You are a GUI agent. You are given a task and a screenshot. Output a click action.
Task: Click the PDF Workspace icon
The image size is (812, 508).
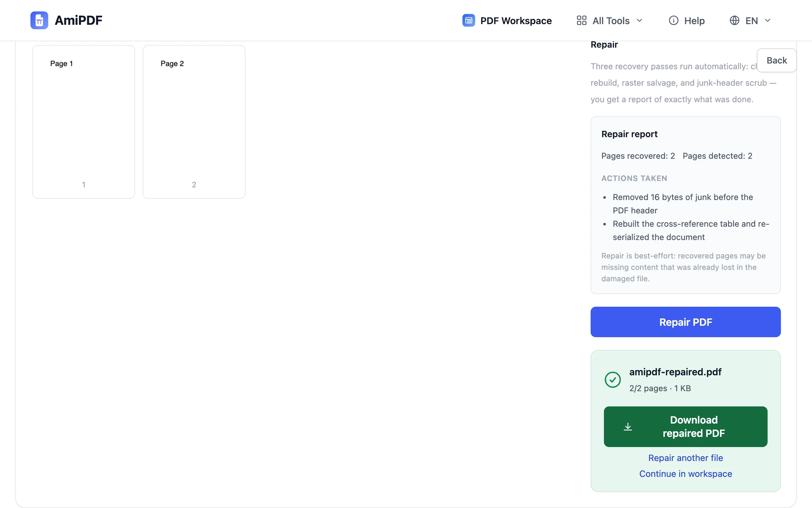tap(468, 21)
